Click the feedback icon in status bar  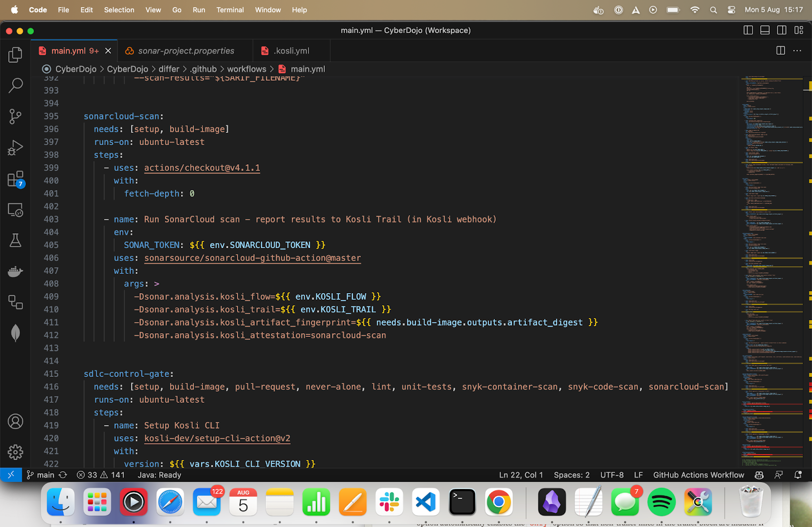[779, 475]
